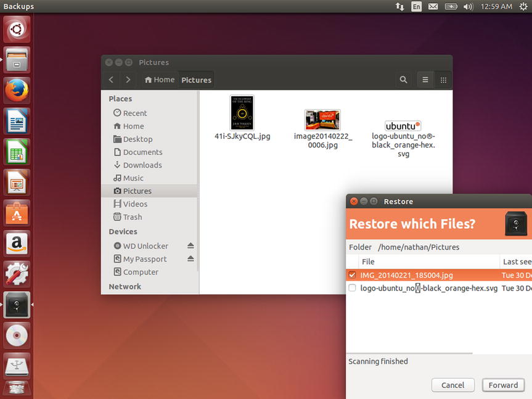Go forward using the forward arrow

[128, 80]
